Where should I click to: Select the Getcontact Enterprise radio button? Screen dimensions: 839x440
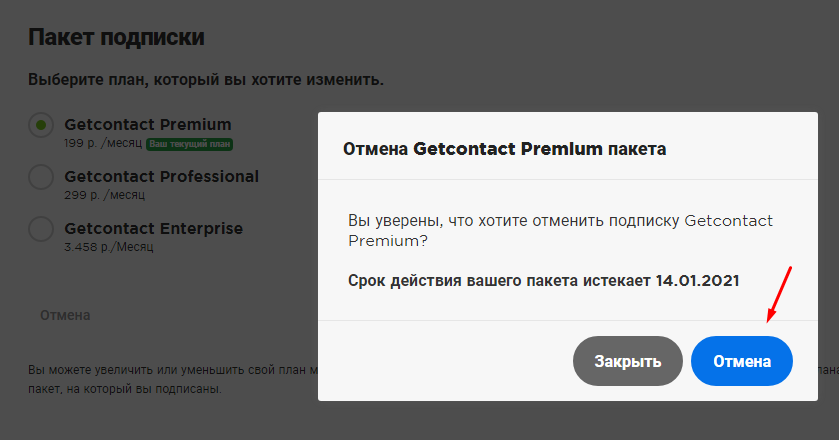(41, 229)
